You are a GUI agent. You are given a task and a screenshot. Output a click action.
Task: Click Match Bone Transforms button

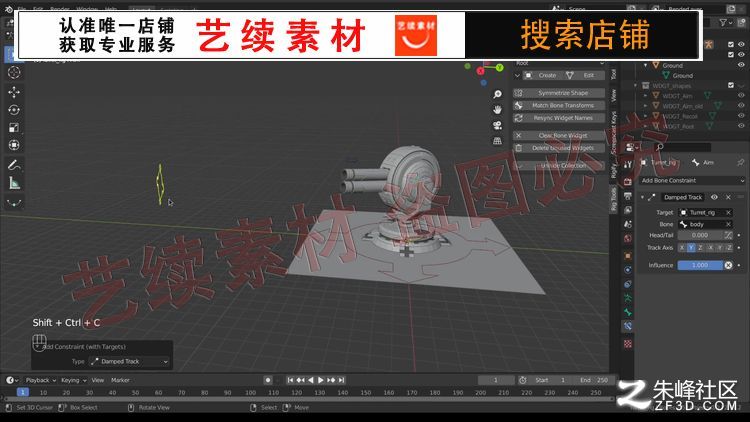coord(559,105)
